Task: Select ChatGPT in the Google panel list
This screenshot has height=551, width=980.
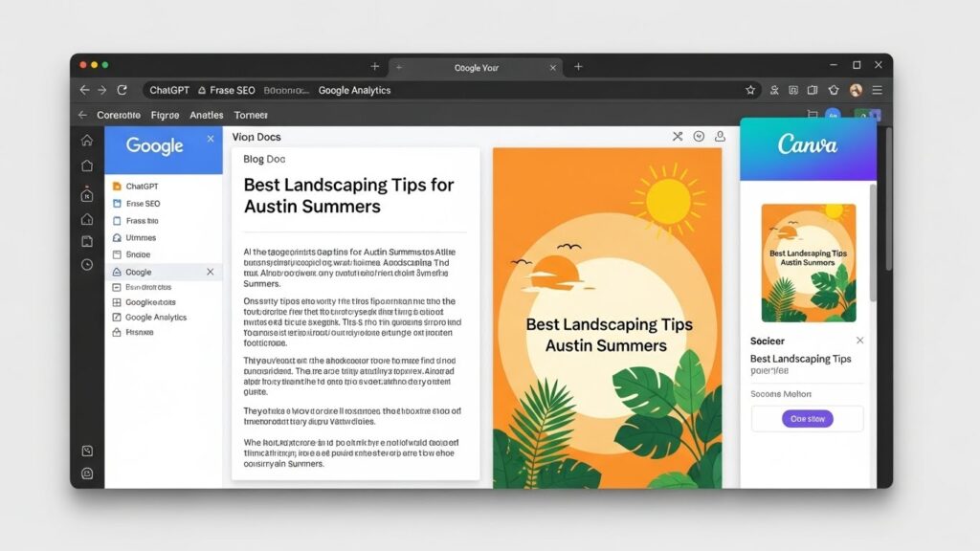Action: (x=141, y=187)
